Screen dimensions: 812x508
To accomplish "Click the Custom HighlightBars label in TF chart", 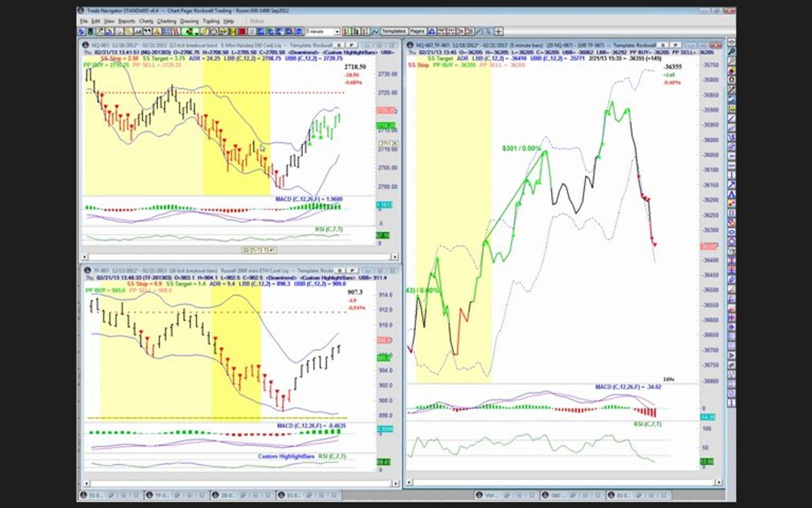I will 286,456.
